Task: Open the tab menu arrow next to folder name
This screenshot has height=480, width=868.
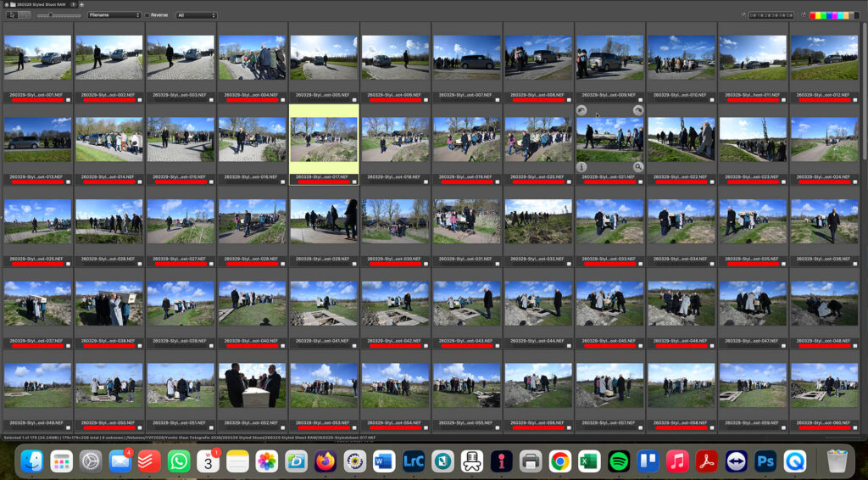Action: point(73,4)
